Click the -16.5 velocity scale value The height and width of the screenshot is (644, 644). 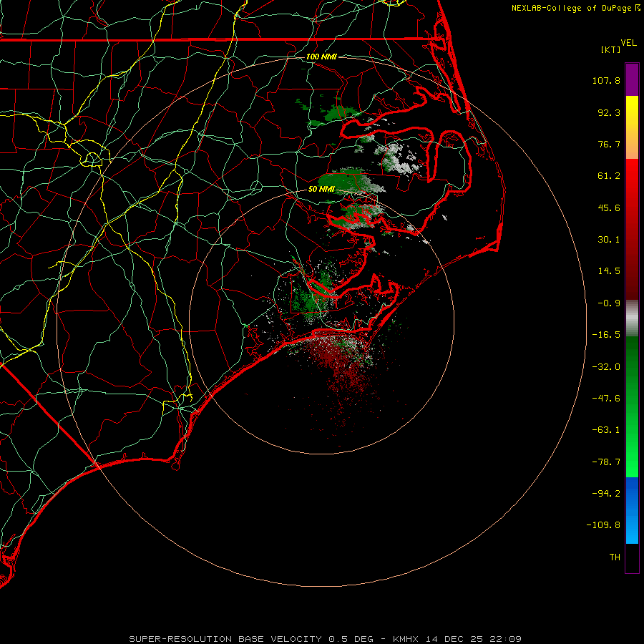click(606, 335)
